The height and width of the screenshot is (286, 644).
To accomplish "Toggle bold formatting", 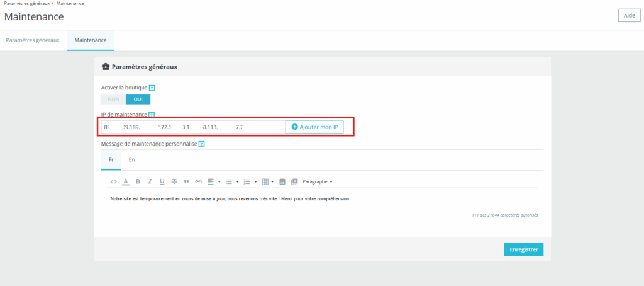I will [138, 181].
